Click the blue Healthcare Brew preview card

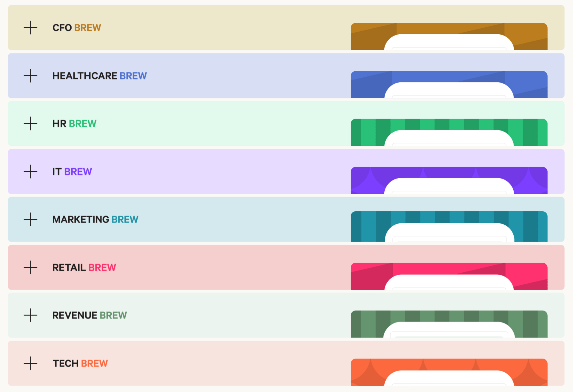point(449,84)
